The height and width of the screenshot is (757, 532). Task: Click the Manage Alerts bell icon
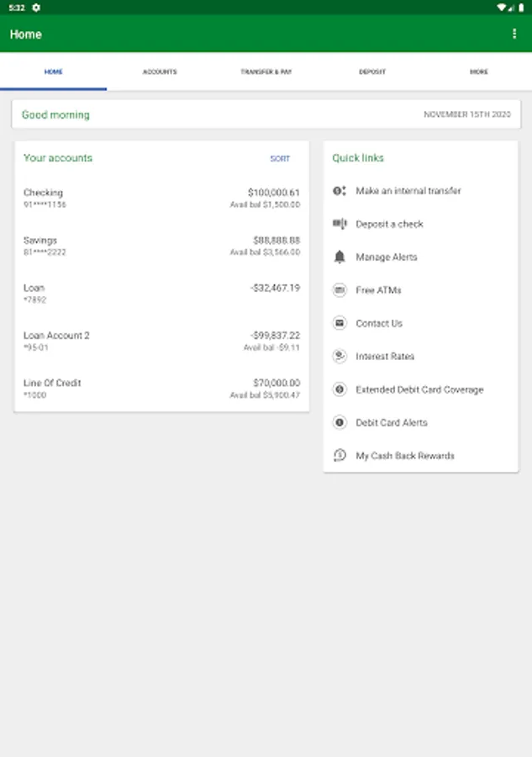coord(340,257)
